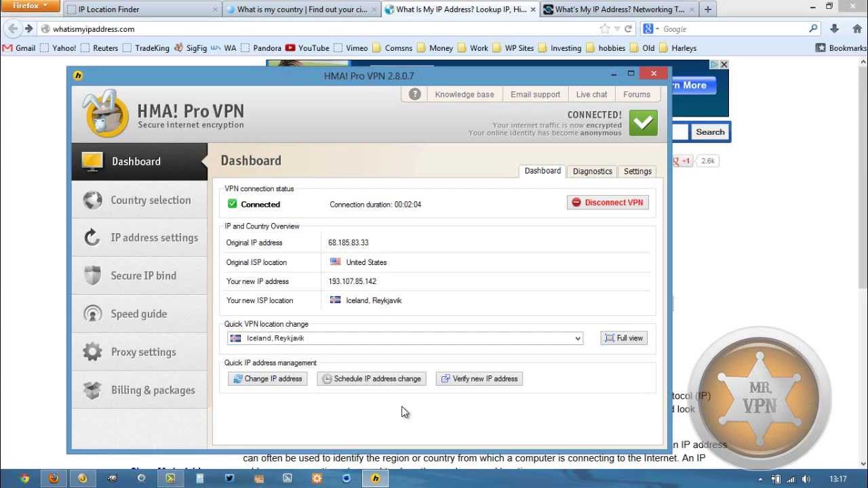Expand the Harleys bookmarks folder

point(677,48)
